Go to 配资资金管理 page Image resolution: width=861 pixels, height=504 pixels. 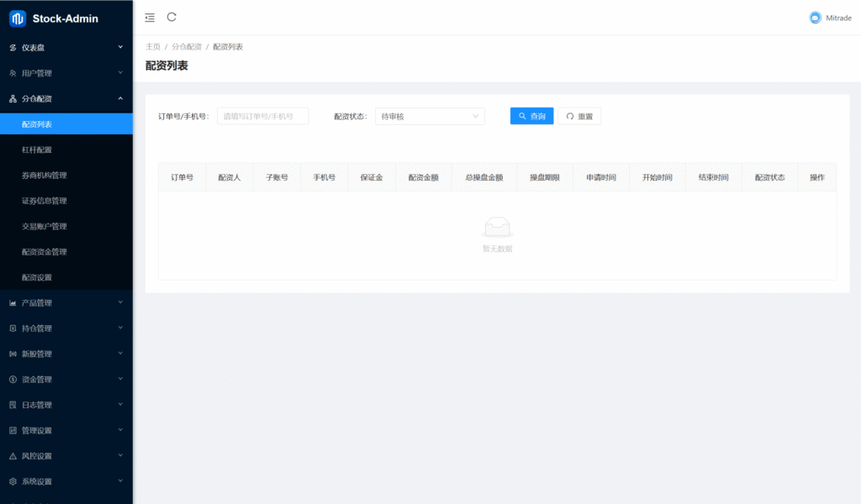(44, 252)
